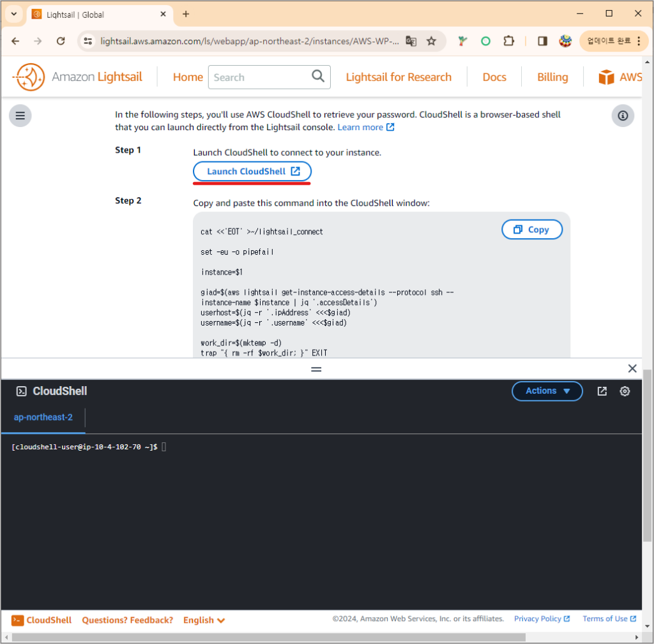Screen dimensions: 654x644
Task: Click the "Step 1" label
Action: (128, 150)
